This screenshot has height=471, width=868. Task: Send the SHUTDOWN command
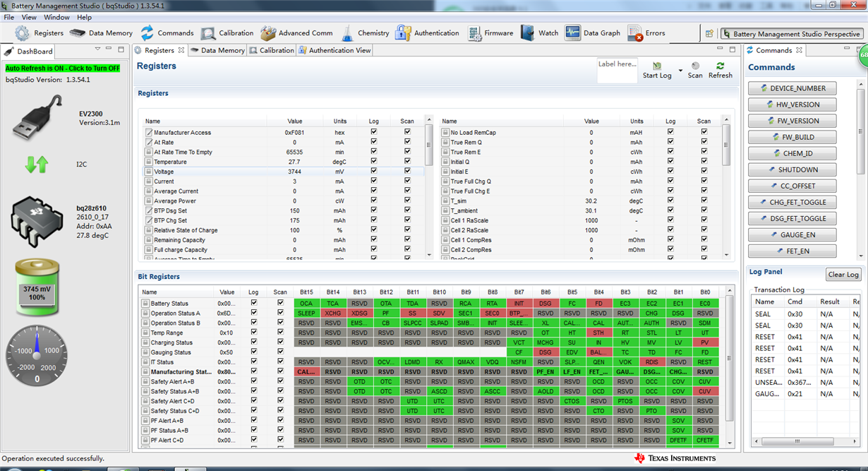pos(792,169)
